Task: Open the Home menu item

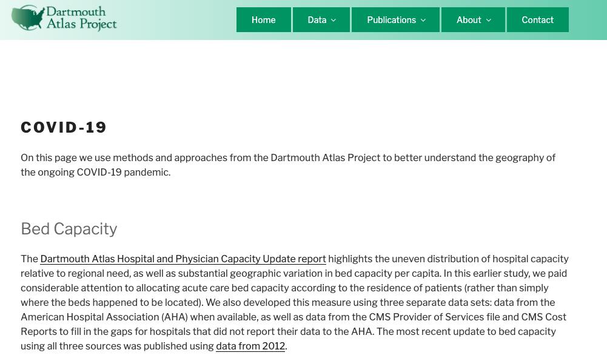Action: click(x=264, y=20)
